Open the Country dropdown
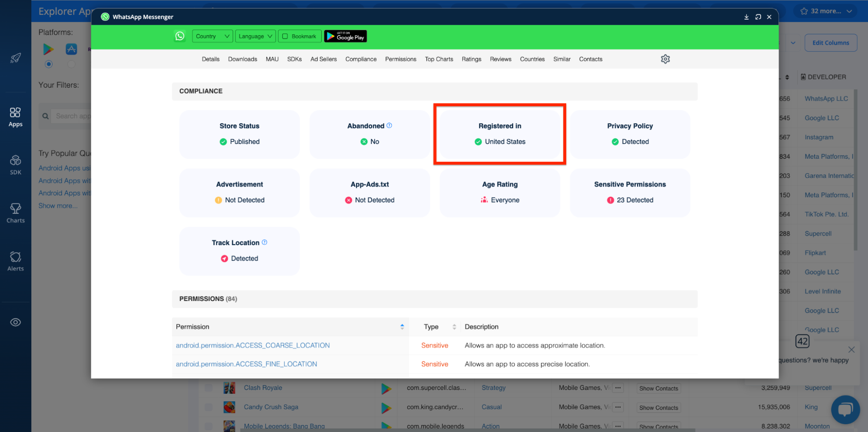The width and height of the screenshot is (868, 432). click(x=212, y=36)
